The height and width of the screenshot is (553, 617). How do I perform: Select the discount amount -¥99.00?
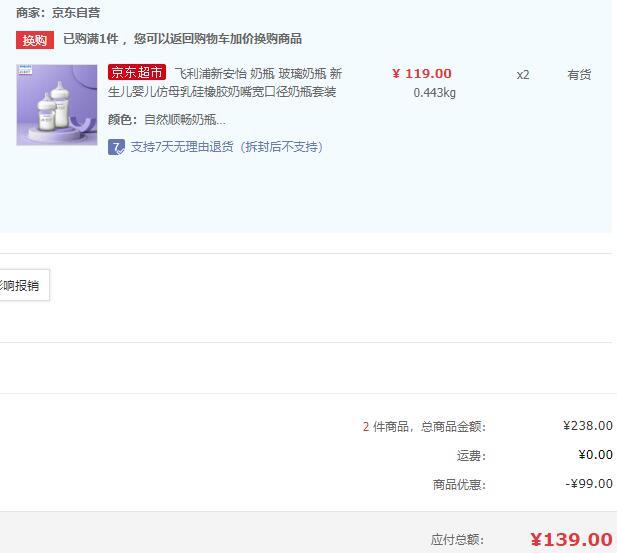[x=589, y=483]
